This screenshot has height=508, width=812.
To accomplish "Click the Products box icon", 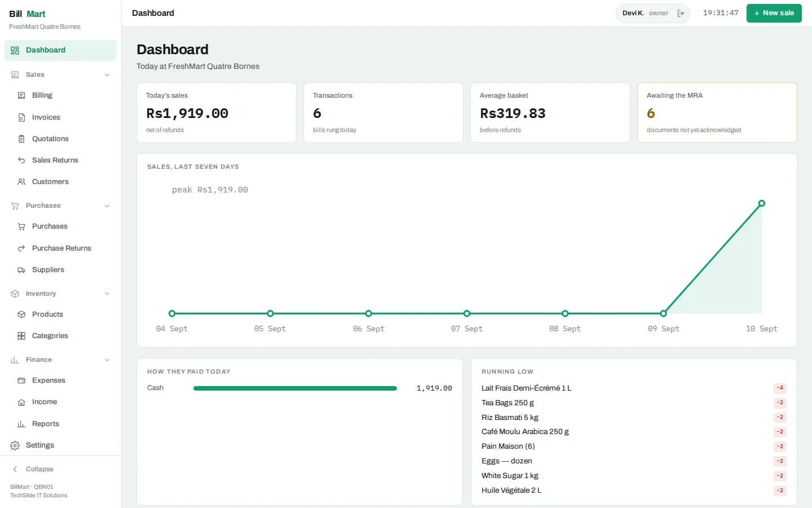I will pyautogui.click(x=21, y=314).
